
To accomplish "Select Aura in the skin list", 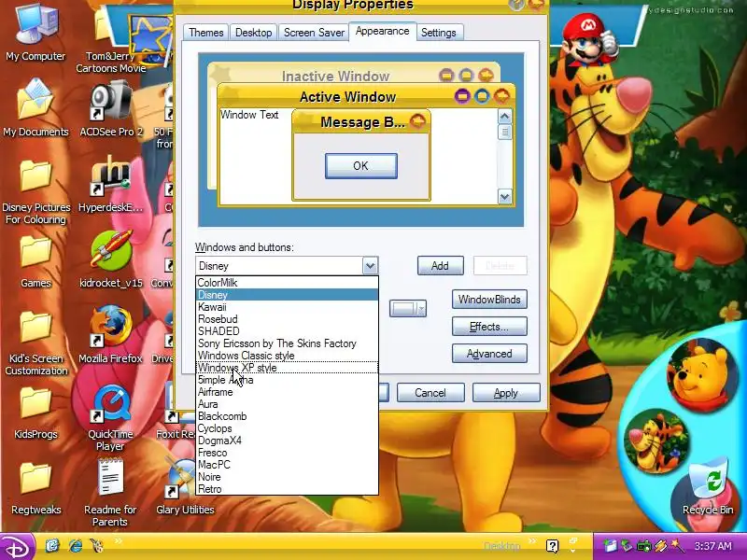I will [x=287, y=404].
